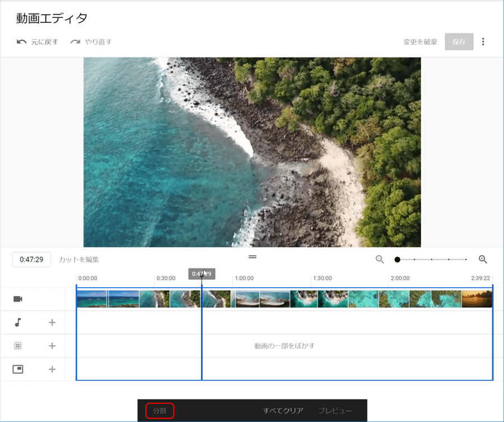The image size is (504, 422).
Task: Click the 分割 split button
Action: [160, 411]
